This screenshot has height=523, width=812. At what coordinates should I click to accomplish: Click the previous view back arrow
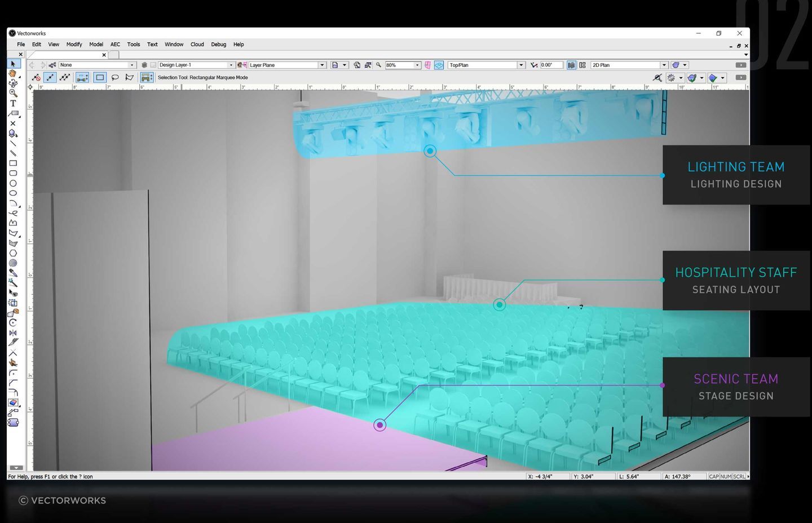point(32,65)
